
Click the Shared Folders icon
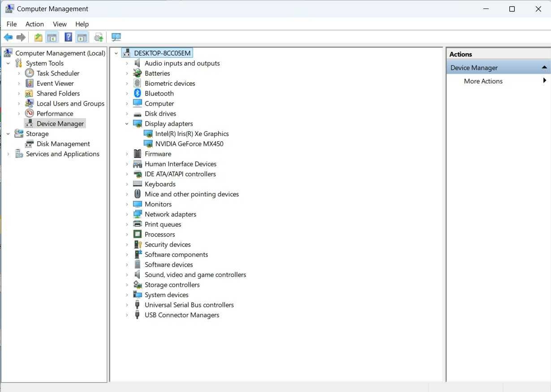tap(30, 93)
